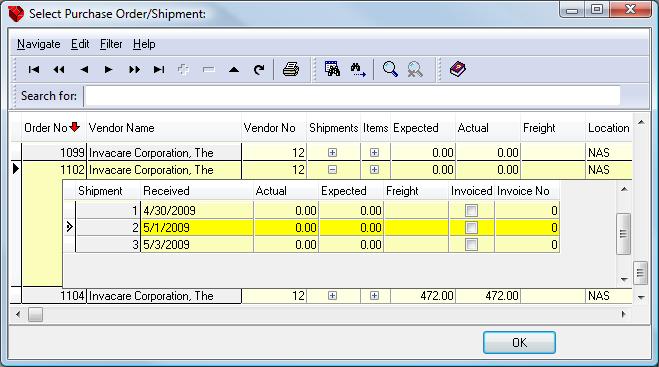
Task: Sort by Vendor Name column header
Action: click(x=164, y=128)
